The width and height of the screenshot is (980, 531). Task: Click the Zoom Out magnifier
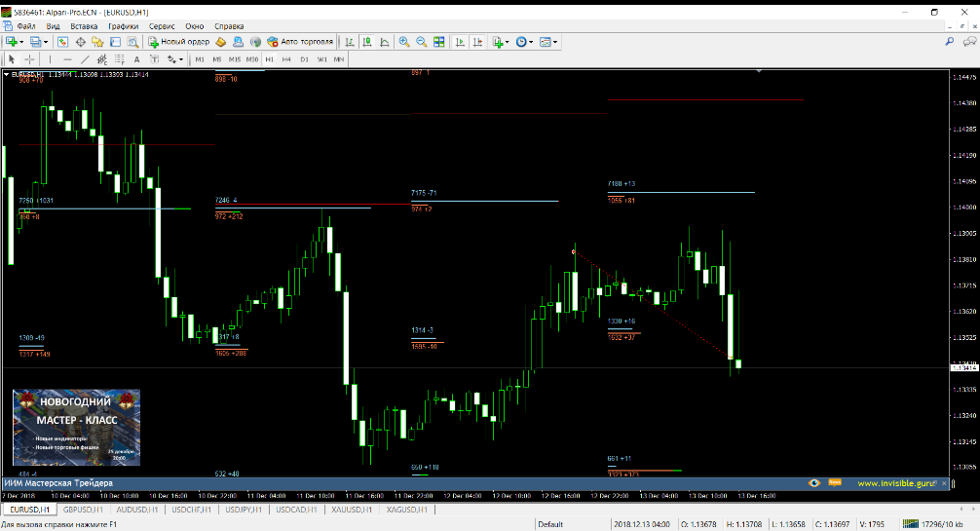click(422, 42)
